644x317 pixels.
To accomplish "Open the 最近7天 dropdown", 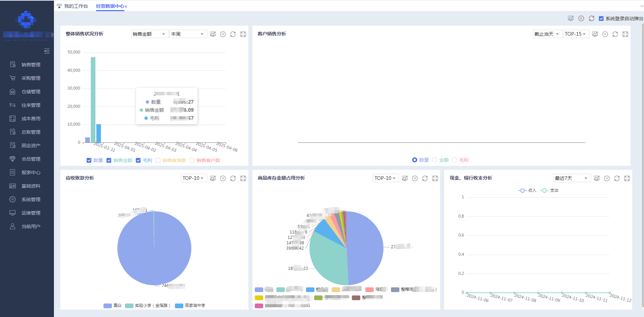I will pyautogui.click(x=572, y=178).
